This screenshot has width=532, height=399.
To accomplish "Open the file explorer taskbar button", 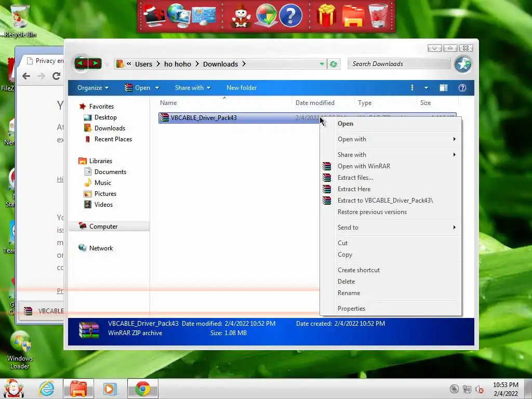I will 78,389.
